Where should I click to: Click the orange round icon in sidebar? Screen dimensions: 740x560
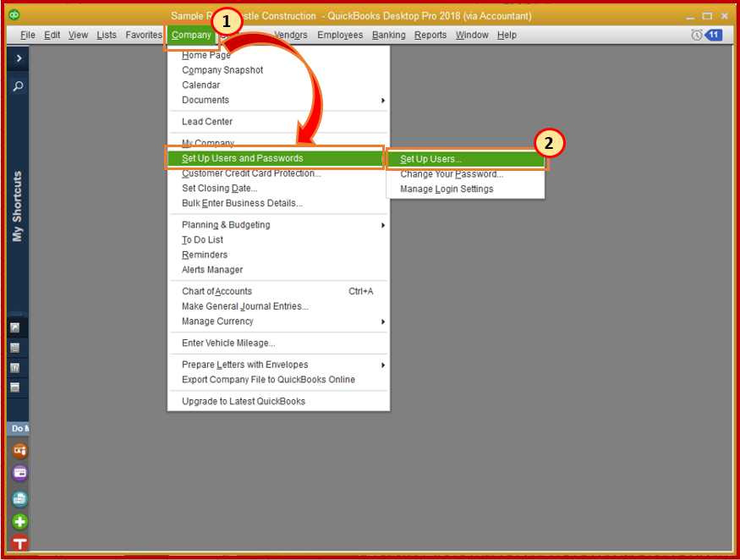(x=19, y=451)
